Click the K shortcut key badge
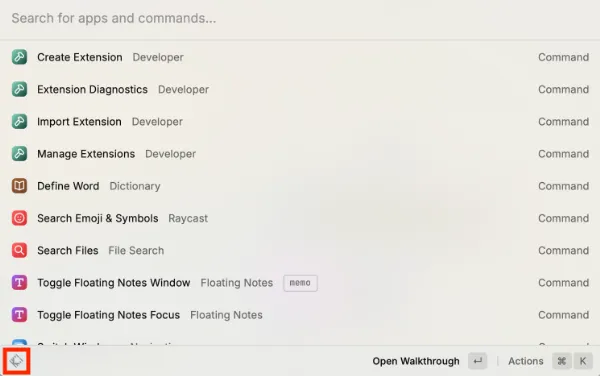The height and width of the screenshot is (376, 600). [583, 361]
